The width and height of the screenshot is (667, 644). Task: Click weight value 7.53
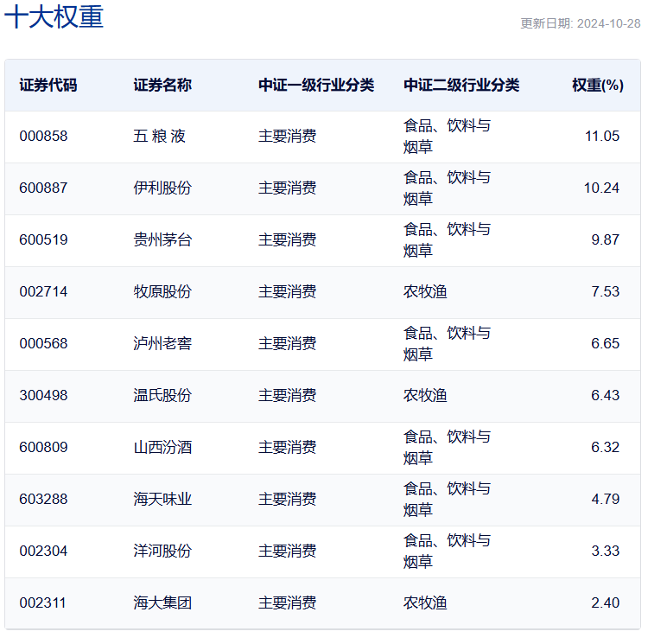[x=606, y=291]
